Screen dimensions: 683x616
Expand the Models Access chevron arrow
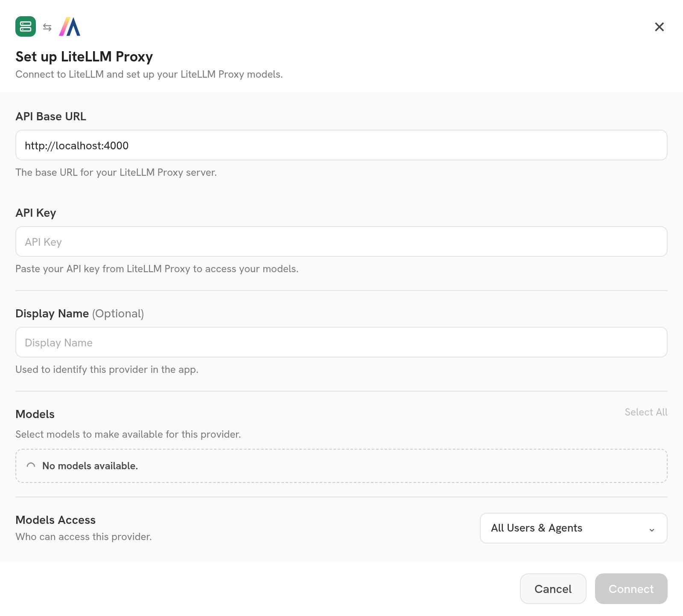(x=652, y=529)
